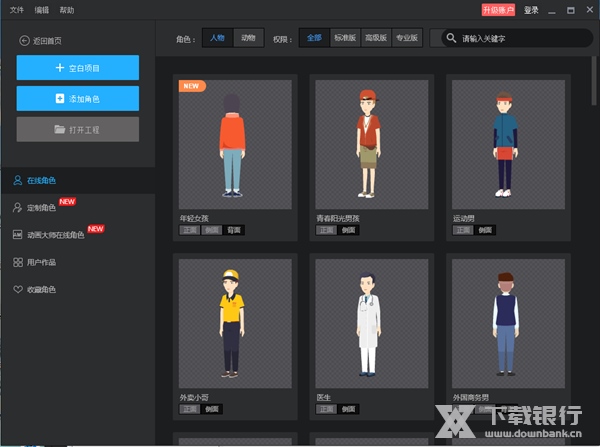600x447 pixels.
Task: Click the heart icon for 收藏角色
Action: coord(18,290)
